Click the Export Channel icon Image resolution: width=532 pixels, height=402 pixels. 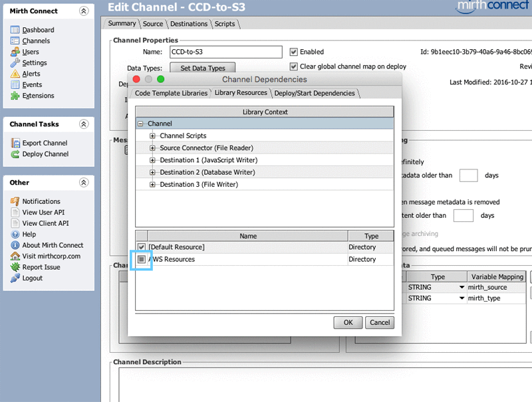click(15, 143)
